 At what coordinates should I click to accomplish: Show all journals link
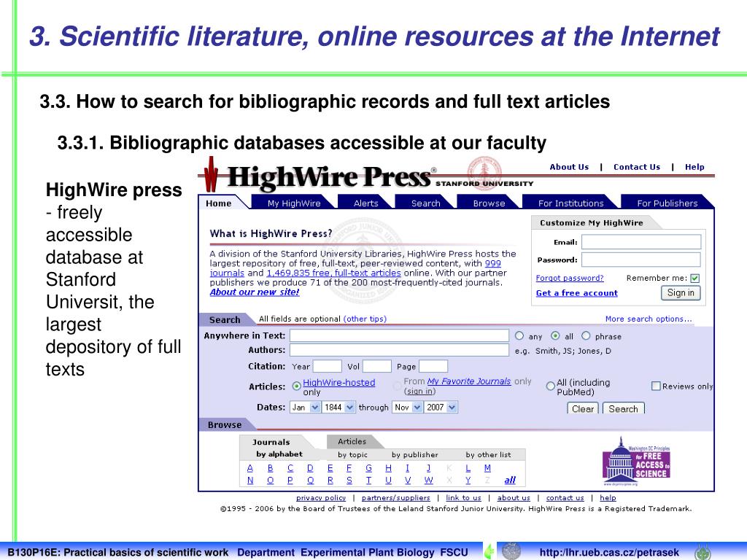point(510,480)
